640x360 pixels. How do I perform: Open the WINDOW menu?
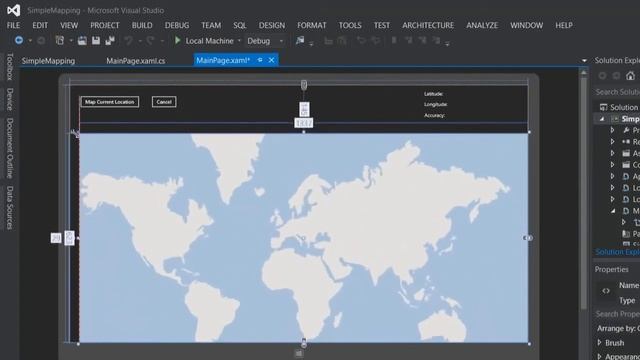(x=527, y=25)
